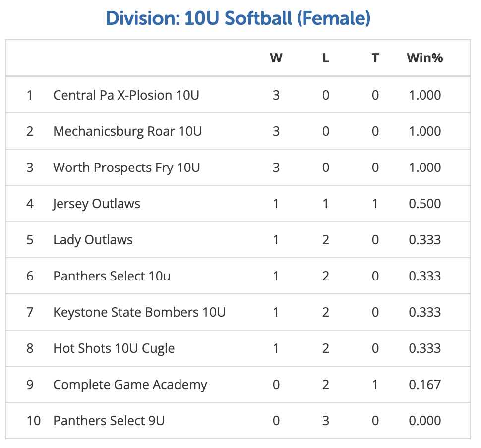Image resolution: width=481 pixels, height=448 pixels.
Task: Select Complete Game Academy team
Action: [x=130, y=385]
